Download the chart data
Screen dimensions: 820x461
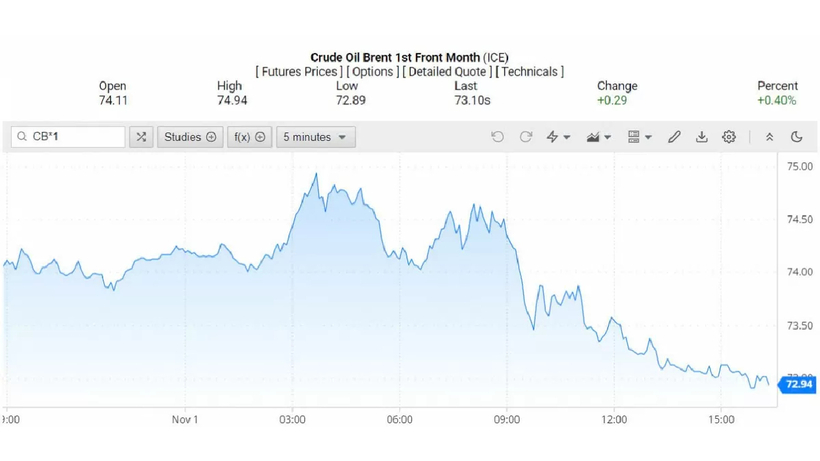[x=702, y=137]
